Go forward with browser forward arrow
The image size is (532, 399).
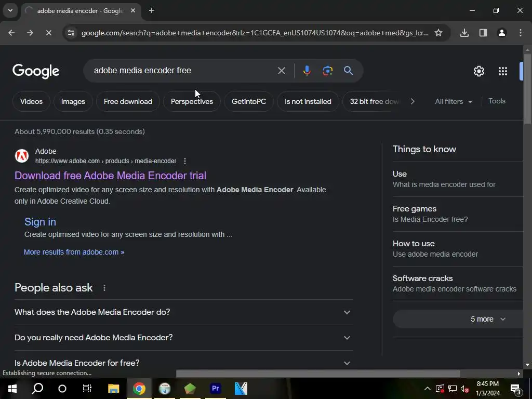[30, 33]
